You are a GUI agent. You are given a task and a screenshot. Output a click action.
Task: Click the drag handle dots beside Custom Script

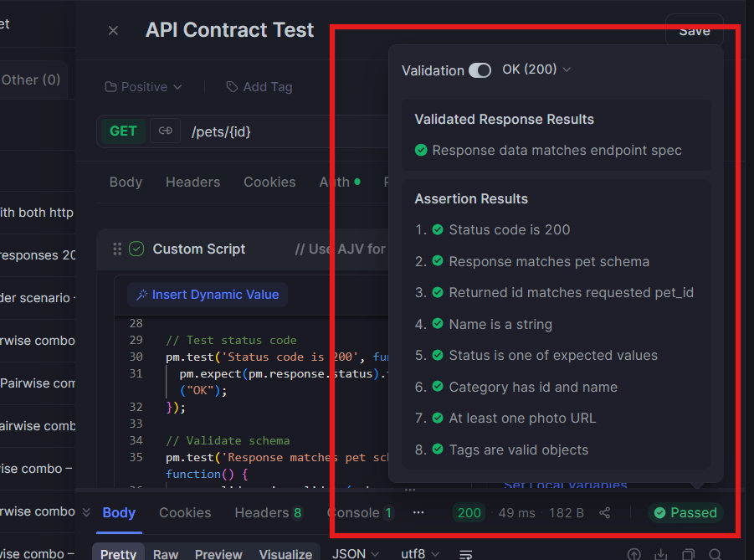pyautogui.click(x=115, y=249)
